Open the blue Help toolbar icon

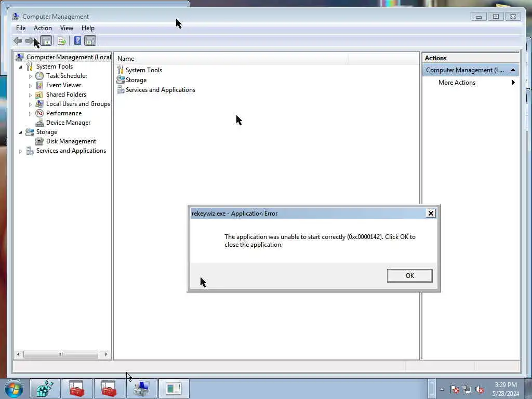tap(77, 41)
